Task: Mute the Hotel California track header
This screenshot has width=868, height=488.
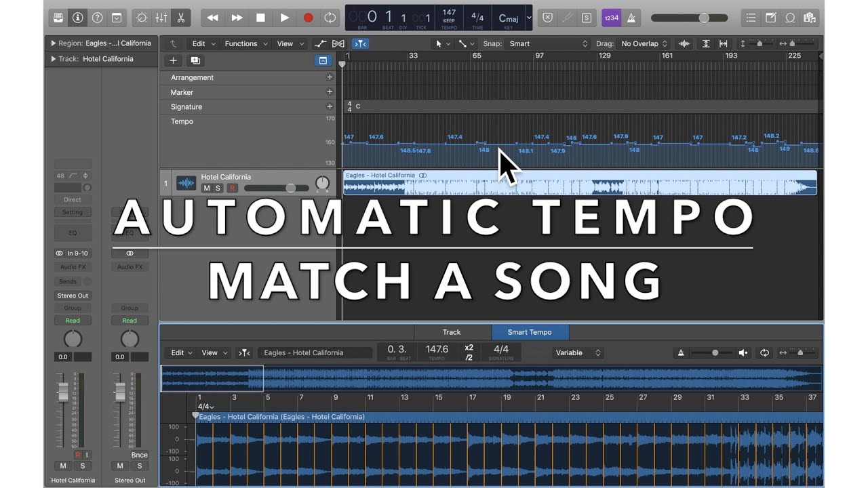Action: (x=207, y=188)
